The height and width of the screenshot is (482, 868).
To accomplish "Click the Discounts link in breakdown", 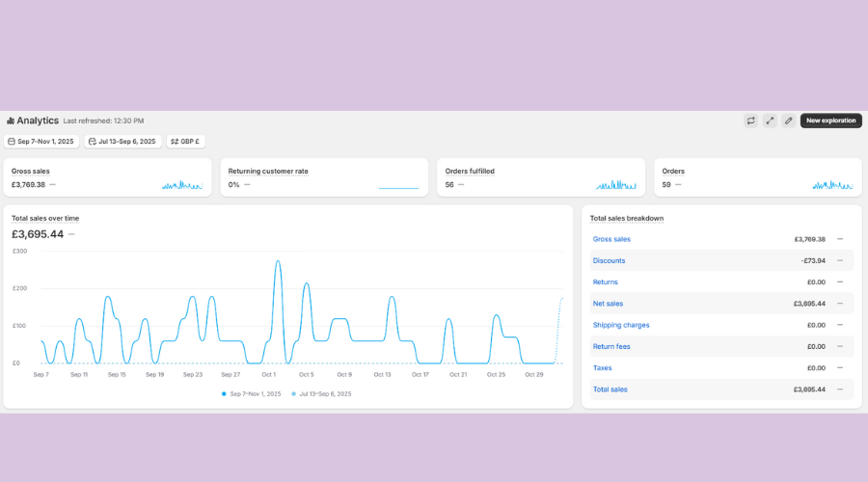I will (609, 261).
